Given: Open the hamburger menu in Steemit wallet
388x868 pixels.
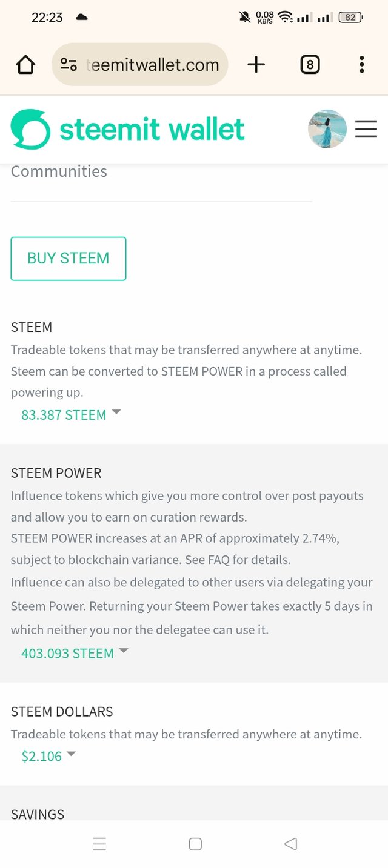Looking at the screenshot, I should [366, 129].
